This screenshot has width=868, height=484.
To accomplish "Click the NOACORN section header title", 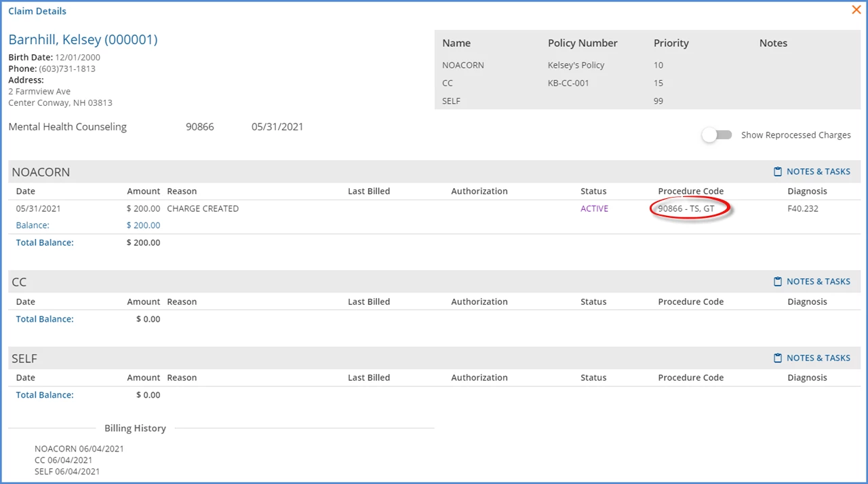I will pyautogui.click(x=41, y=172).
